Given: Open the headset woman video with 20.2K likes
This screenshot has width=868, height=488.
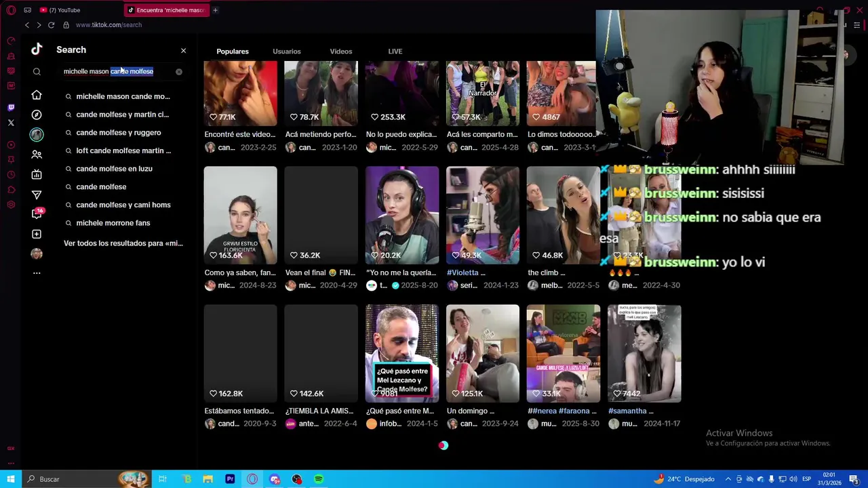Looking at the screenshot, I should click(x=402, y=215).
